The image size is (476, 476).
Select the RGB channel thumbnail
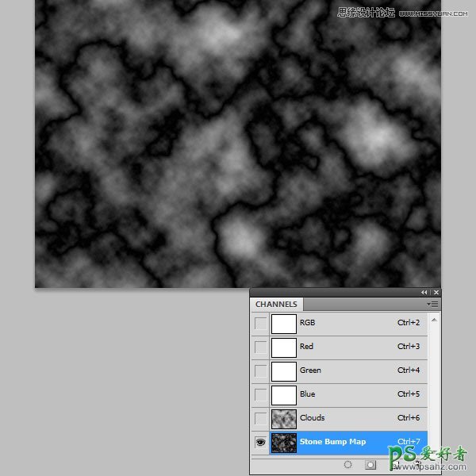[283, 324]
